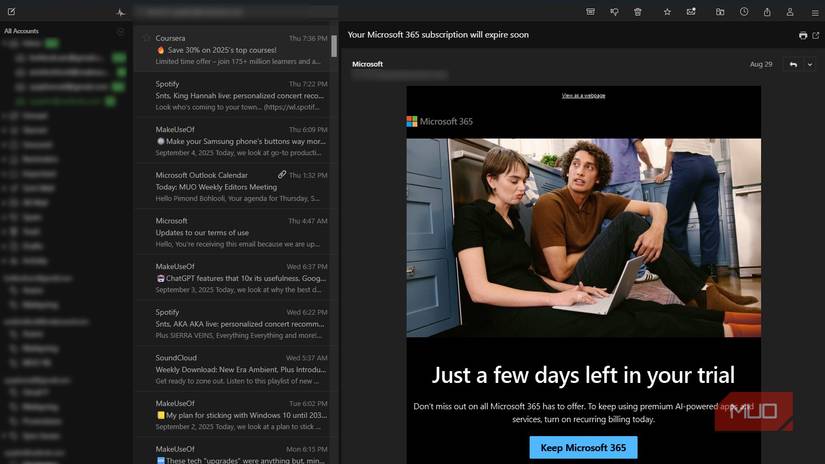Open the activity pulse icon above the sidebar

pos(120,12)
